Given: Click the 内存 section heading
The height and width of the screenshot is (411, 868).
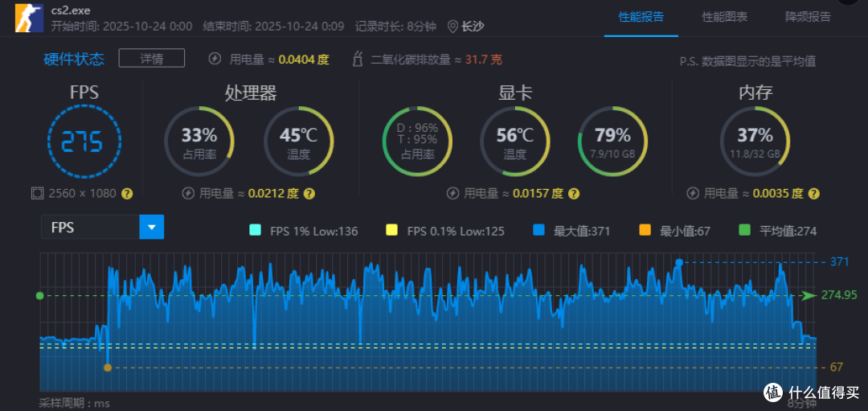Looking at the screenshot, I should click(x=755, y=93).
